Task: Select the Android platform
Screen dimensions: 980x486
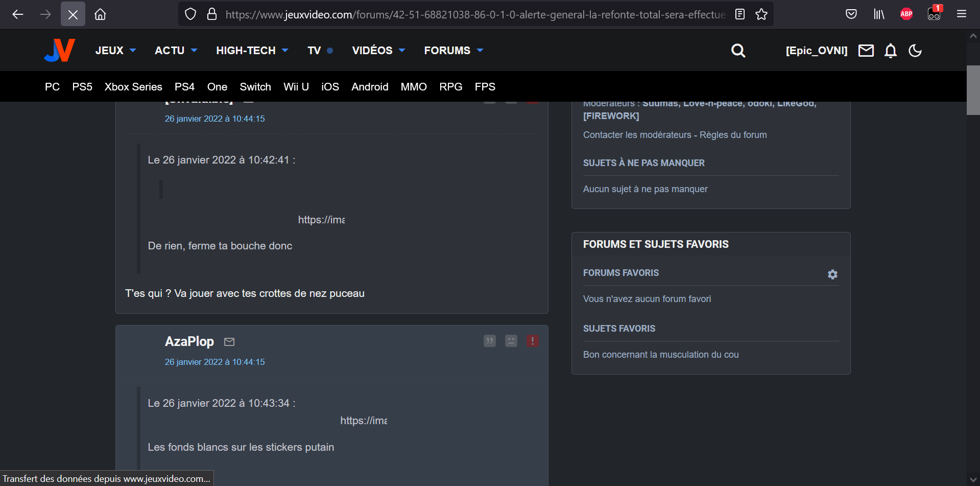Action: (x=370, y=87)
